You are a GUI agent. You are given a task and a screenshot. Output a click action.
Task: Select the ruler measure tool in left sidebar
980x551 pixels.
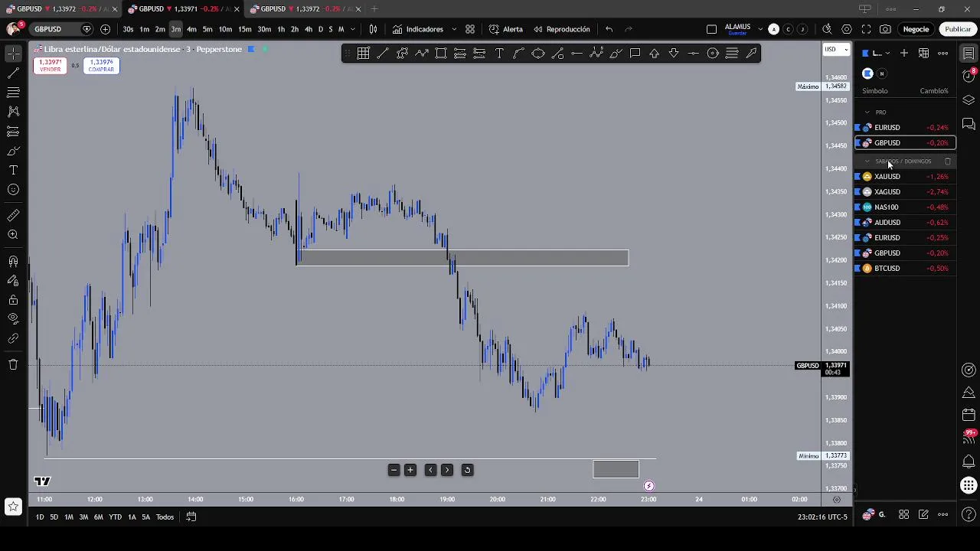tap(13, 216)
